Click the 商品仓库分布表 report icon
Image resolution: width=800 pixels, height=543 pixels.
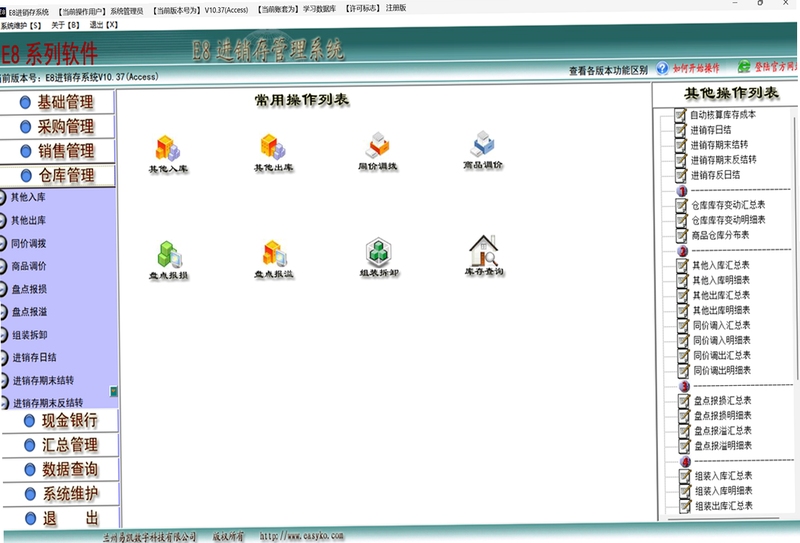point(682,235)
